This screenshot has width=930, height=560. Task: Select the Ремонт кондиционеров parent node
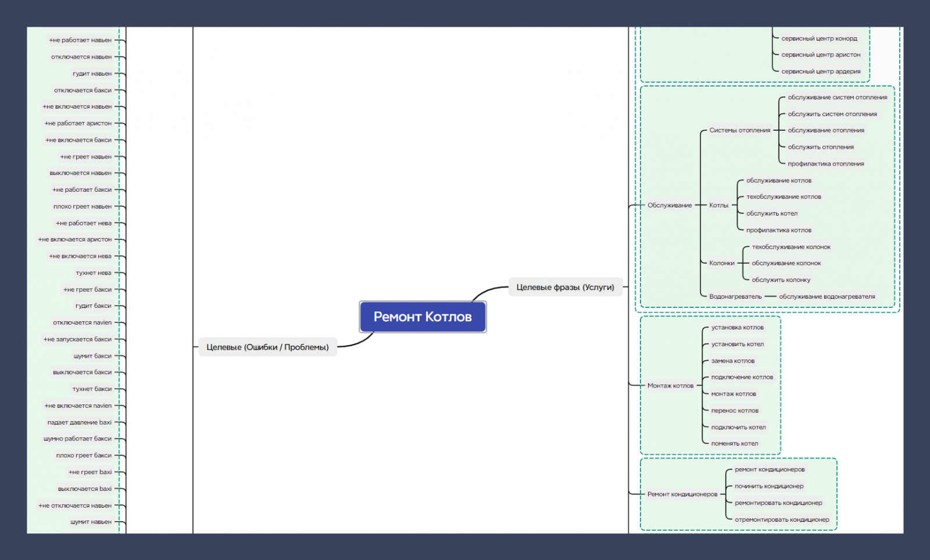[x=682, y=494]
